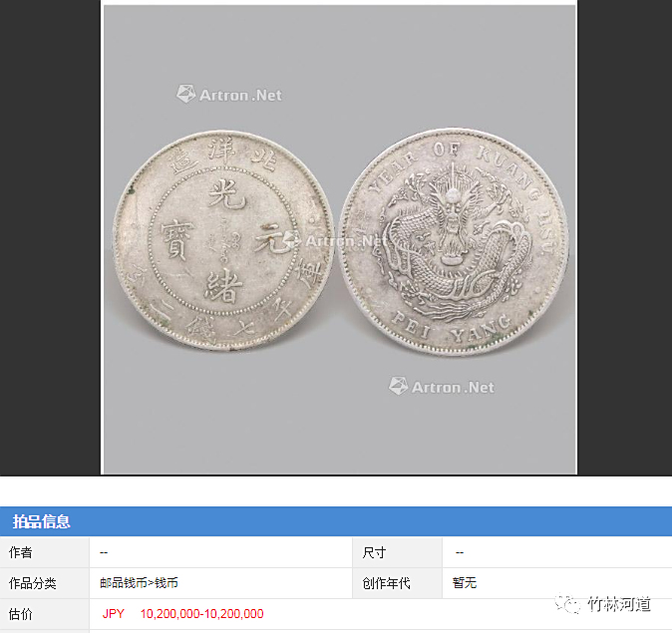Click the 作者 label cell
Viewport: 672px width, 633px height.
click(45, 552)
